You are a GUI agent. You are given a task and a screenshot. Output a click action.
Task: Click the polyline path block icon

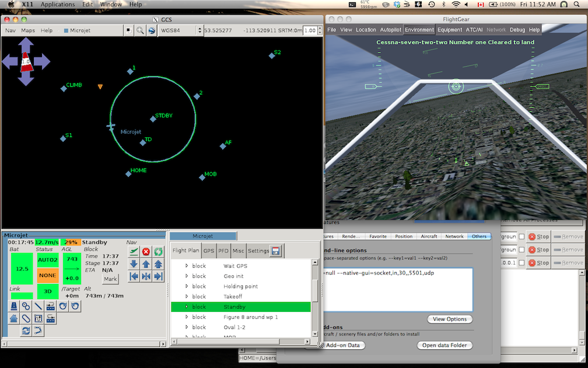(x=38, y=331)
